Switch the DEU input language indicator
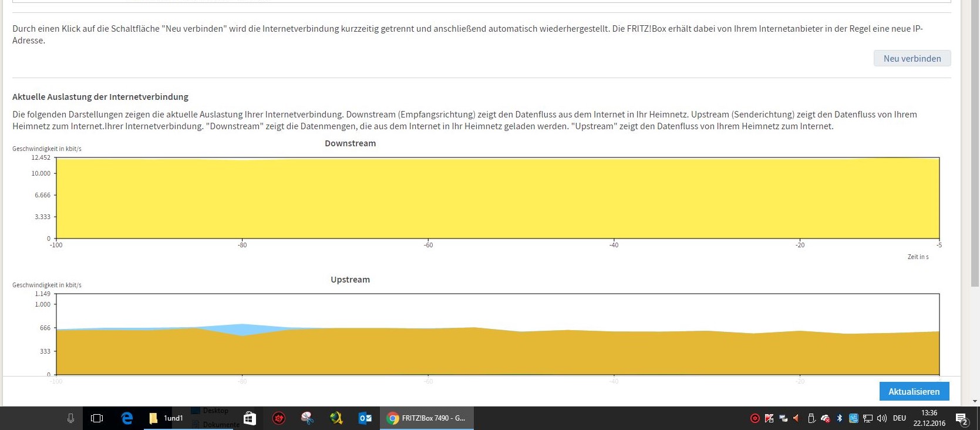This screenshot has height=430, width=980. tap(899, 418)
